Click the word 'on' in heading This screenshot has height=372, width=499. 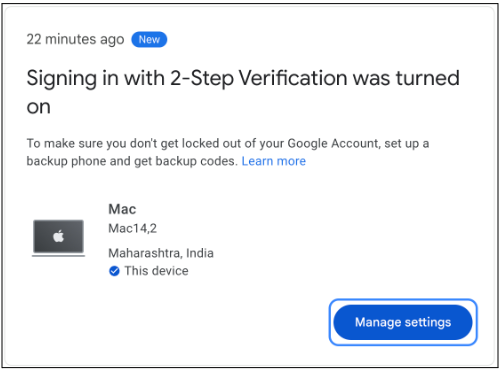click(39, 107)
